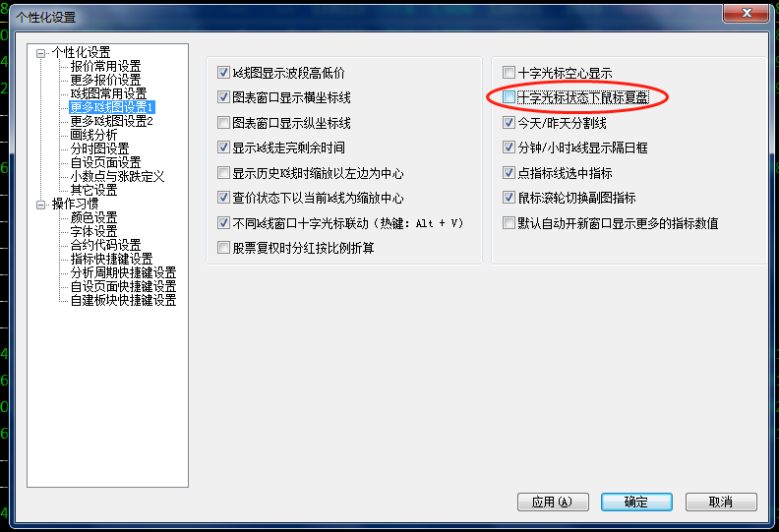Enable 图表窗口显示纵坐标线 checkbox
This screenshot has width=779, height=532.
click(x=223, y=122)
